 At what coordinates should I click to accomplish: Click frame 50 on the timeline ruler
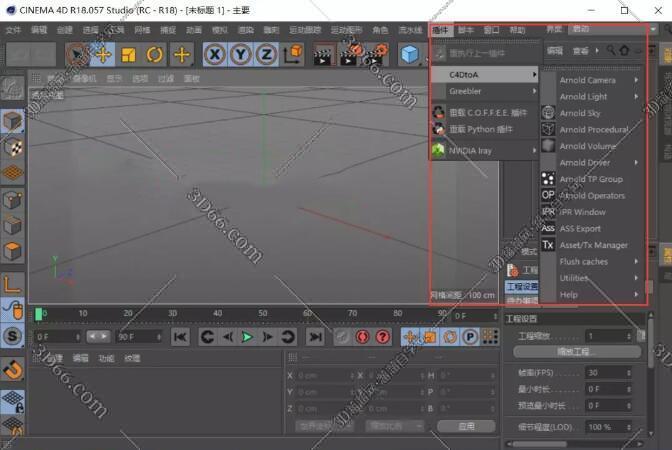click(262, 315)
